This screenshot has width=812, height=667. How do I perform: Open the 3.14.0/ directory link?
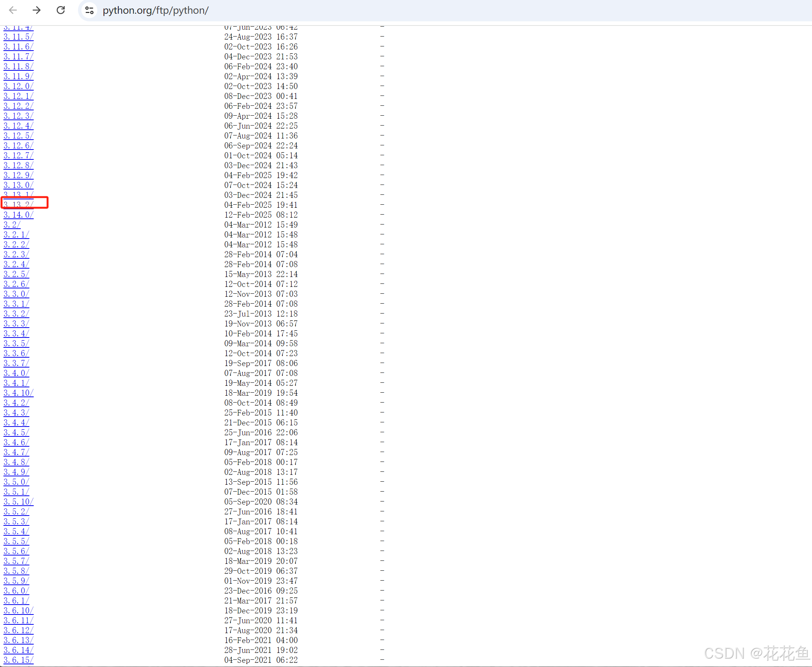tap(18, 215)
